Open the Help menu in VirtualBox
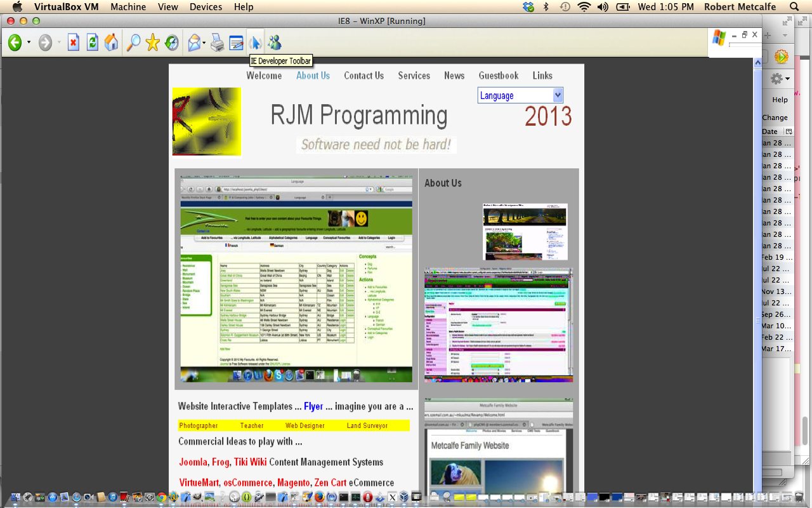 coord(244,7)
